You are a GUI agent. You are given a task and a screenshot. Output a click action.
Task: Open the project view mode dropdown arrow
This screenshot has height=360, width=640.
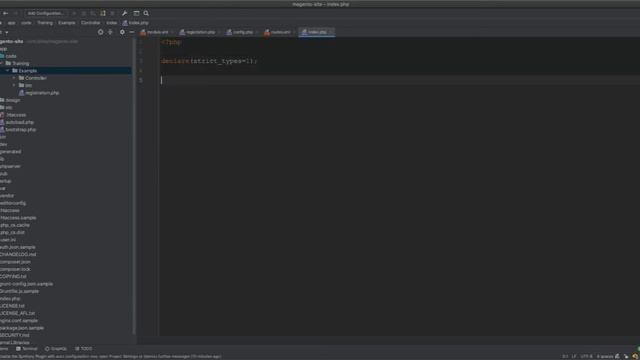tap(7, 32)
